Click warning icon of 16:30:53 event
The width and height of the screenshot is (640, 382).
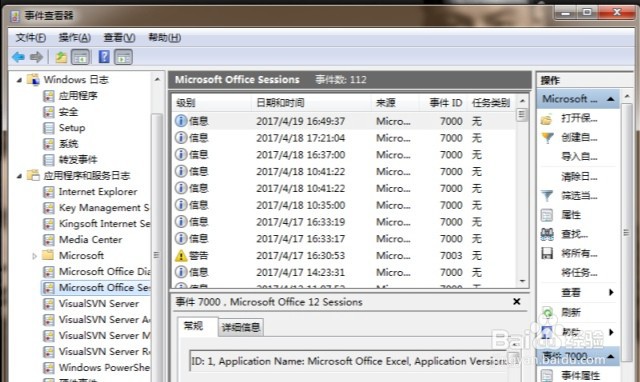(181, 256)
